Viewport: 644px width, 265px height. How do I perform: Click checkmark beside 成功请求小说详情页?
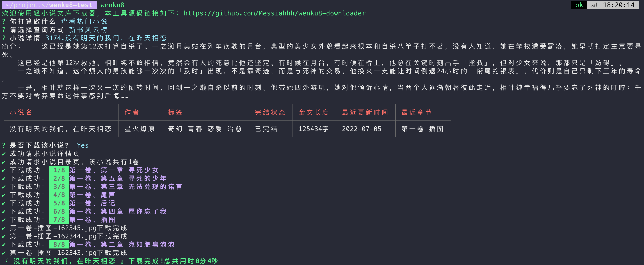tap(4, 154)
